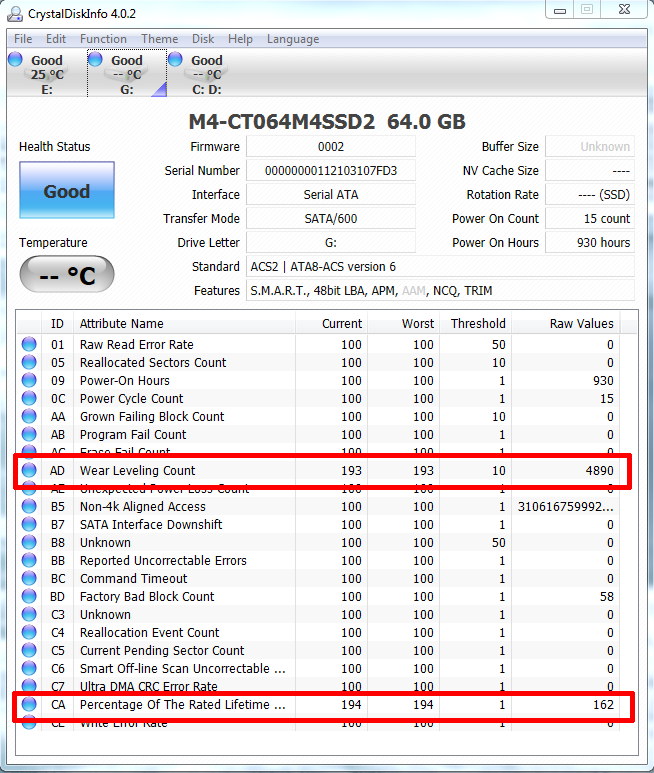Open the Language menu
The width and height of the screenshot is (654, 773).
pos(293,39)
